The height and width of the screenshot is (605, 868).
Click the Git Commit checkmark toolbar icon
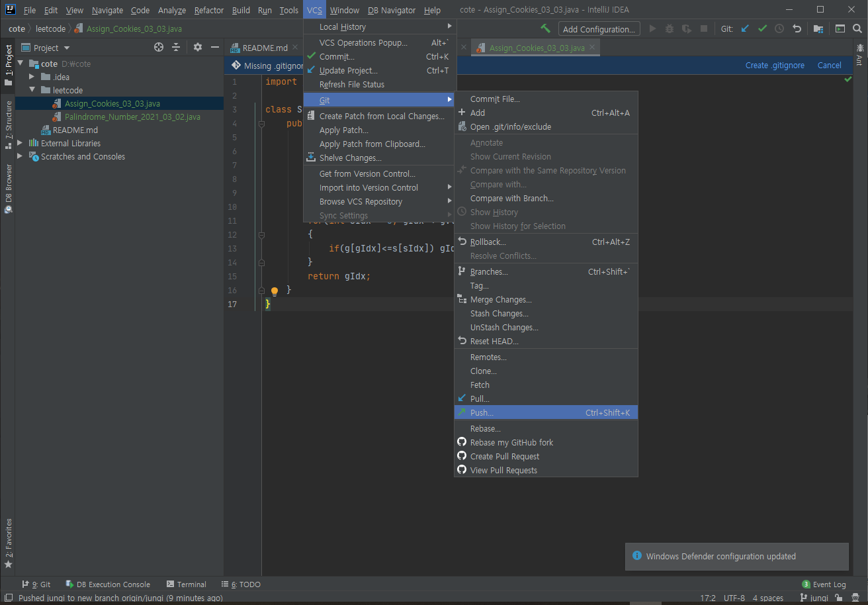coord(762,28)
